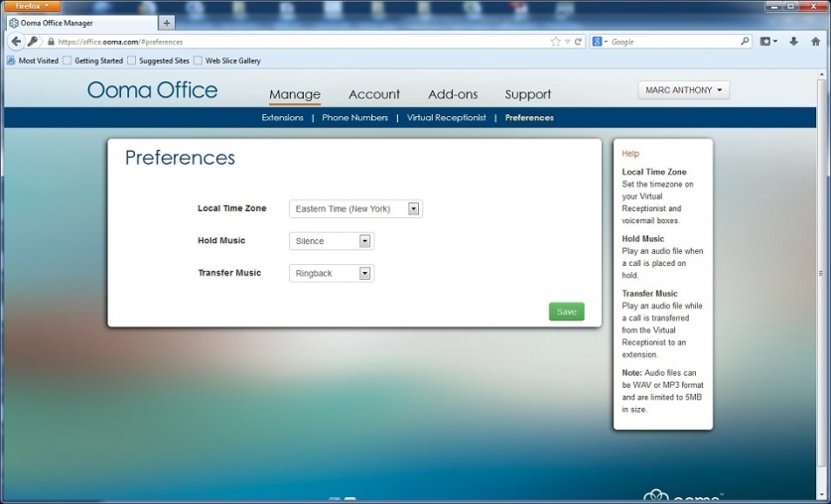Open the Add-ons main tab

click(x=453, y=94)
